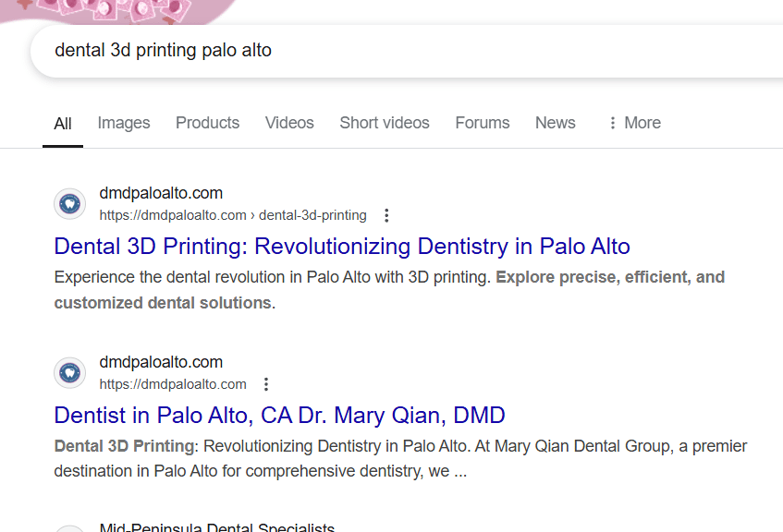Click the first dmdpaloalto.com result favicon
The image size is (783, 532).
69,204
